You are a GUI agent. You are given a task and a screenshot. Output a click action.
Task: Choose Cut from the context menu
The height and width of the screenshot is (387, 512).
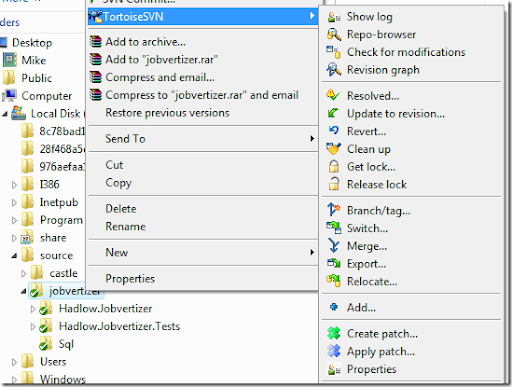(x=202, y=165)
